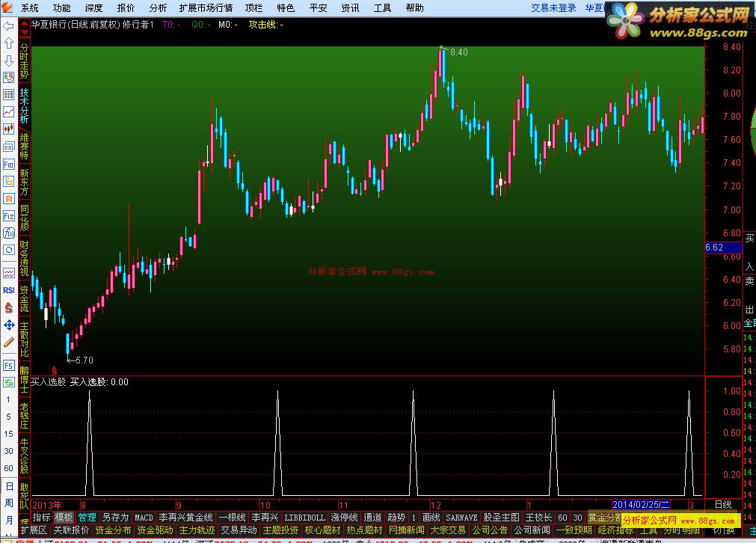The width and height of the screenshot is (756, 543).
Task: Open the 报价 menu
Action: point(126,7)
